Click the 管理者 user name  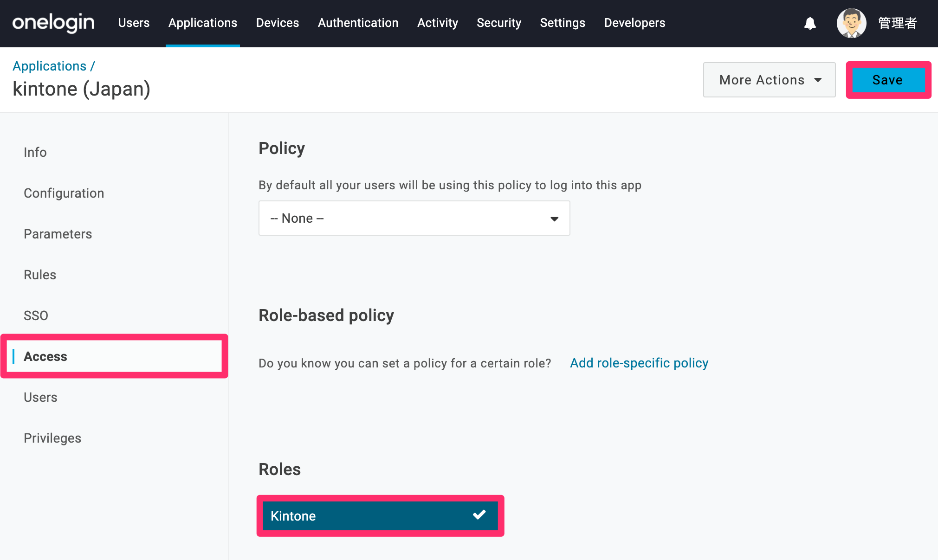click(x=897, y=23)
